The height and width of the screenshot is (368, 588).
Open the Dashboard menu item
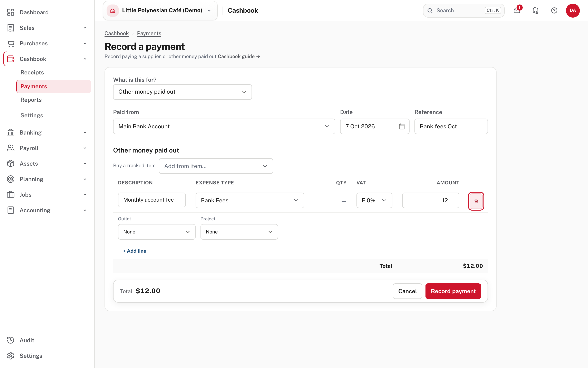coord(47,12)
